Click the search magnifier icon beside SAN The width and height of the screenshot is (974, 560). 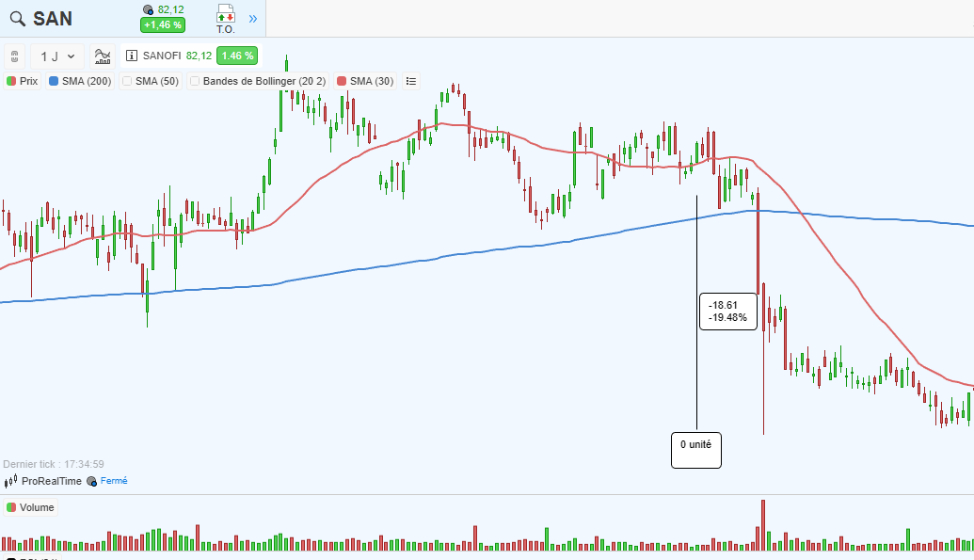click(x=17, y=19)
